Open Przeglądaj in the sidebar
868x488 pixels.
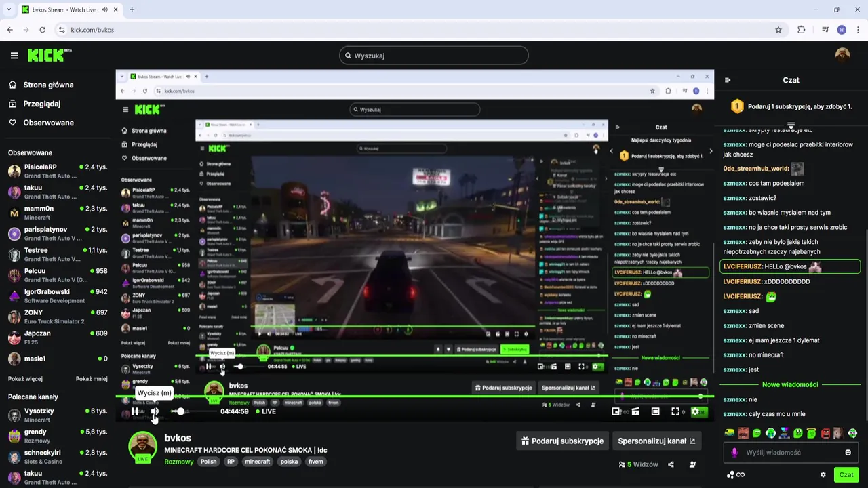tap(34, 104)
